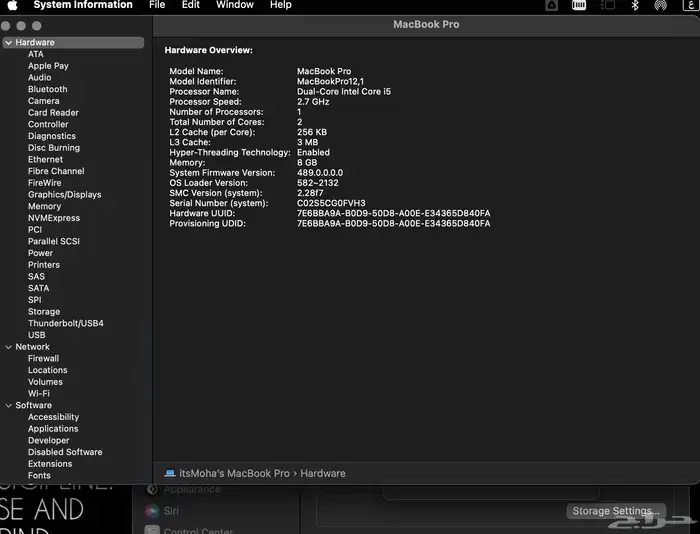Open the Help menu
700x534 pixels.
point(281,5)
